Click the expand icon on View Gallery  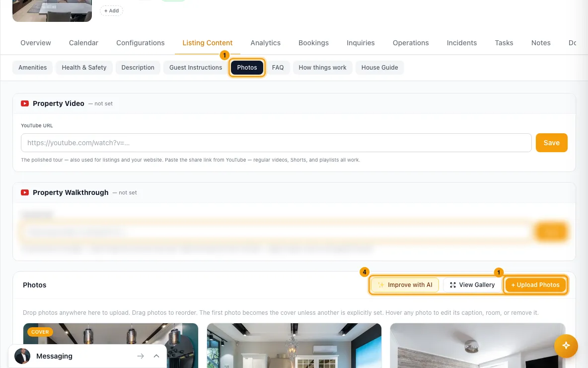tap(452, 284)
